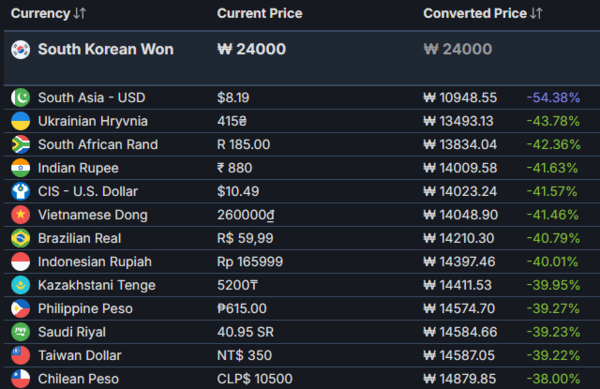Click the South Asia USD flag icon
This screenshot has height=389, width=600.
click(21, 98)
